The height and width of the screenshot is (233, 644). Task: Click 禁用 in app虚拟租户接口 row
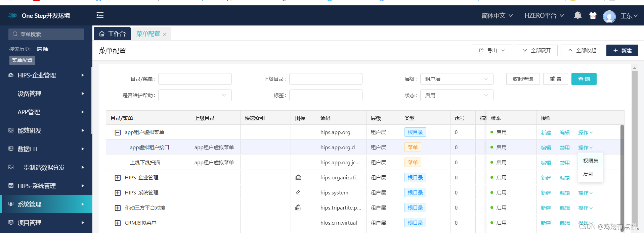click(564, 148)
